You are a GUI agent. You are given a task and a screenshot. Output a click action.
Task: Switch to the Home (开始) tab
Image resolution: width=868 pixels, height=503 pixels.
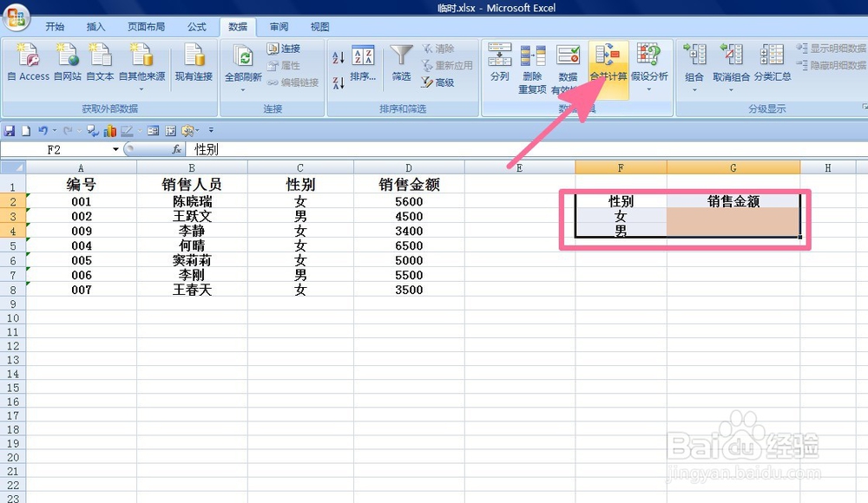[55, 27]
